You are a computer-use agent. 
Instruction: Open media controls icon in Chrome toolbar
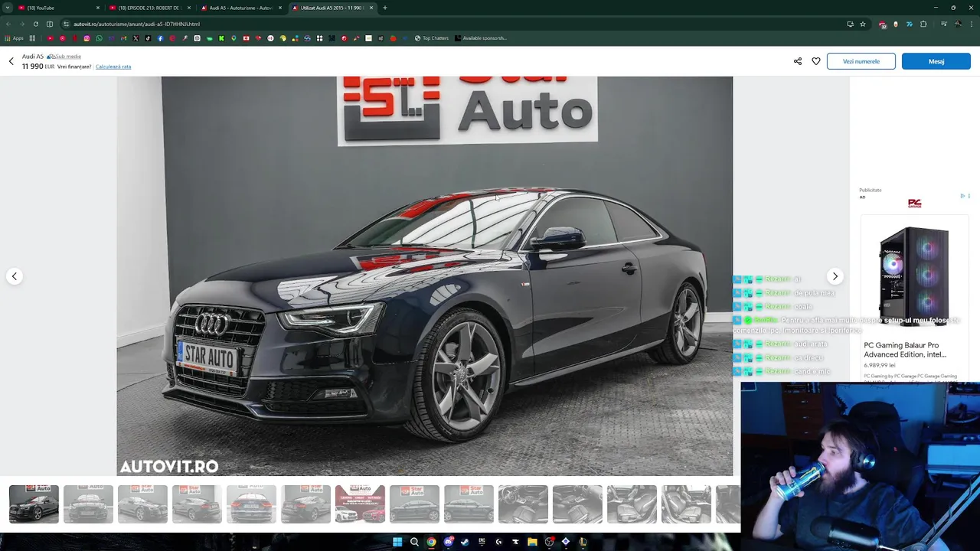944,24
